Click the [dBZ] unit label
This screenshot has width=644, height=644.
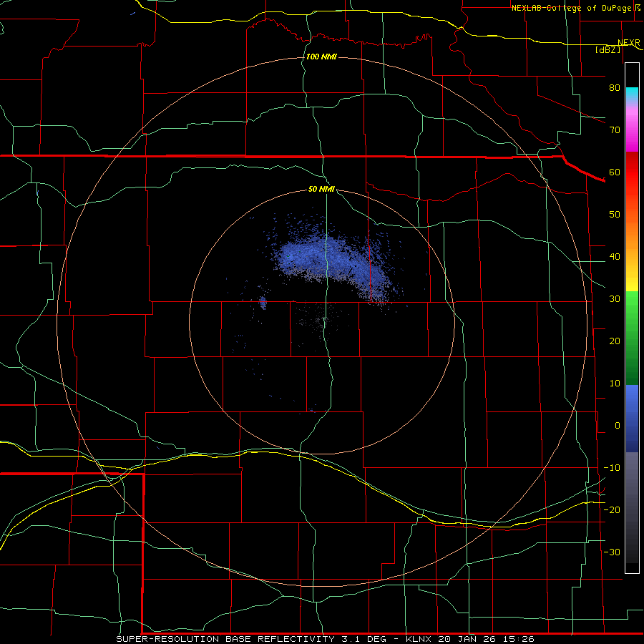(608, 49)
